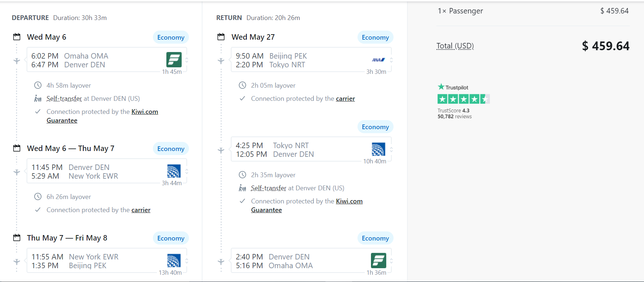Expand the Tokyo to Denver flight details
This screenshot has width=644, height=282.
pyautogui.click(x=391, y=150)
